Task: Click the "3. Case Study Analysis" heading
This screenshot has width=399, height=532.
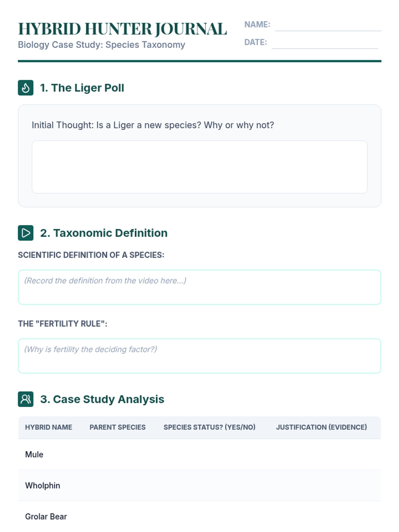Action: tap(102, 399)
